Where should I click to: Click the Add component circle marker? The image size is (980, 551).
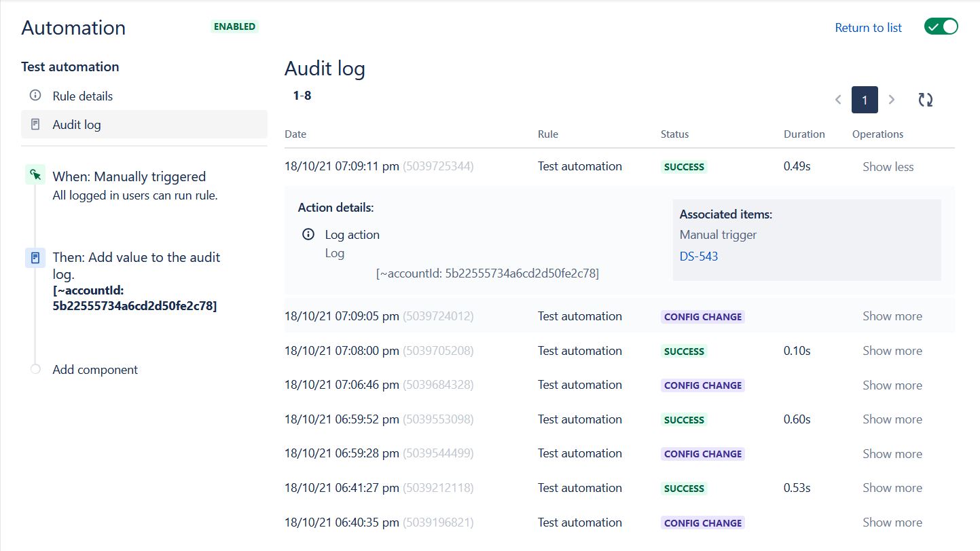35,369
